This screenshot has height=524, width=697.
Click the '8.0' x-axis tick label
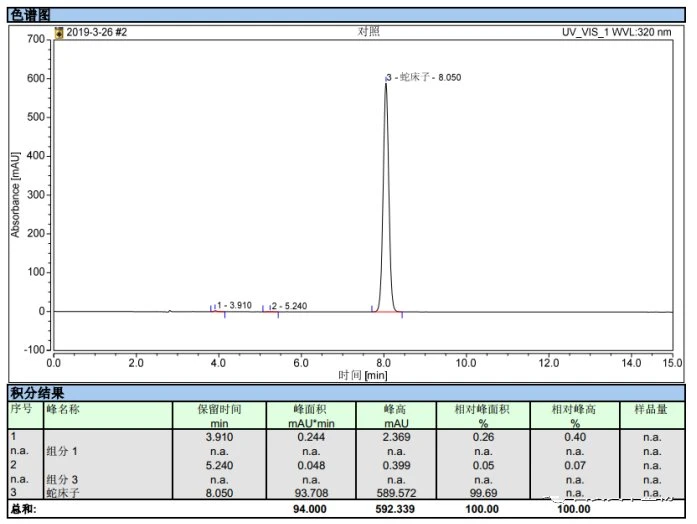pyautogui.click(x=383, y=363)
